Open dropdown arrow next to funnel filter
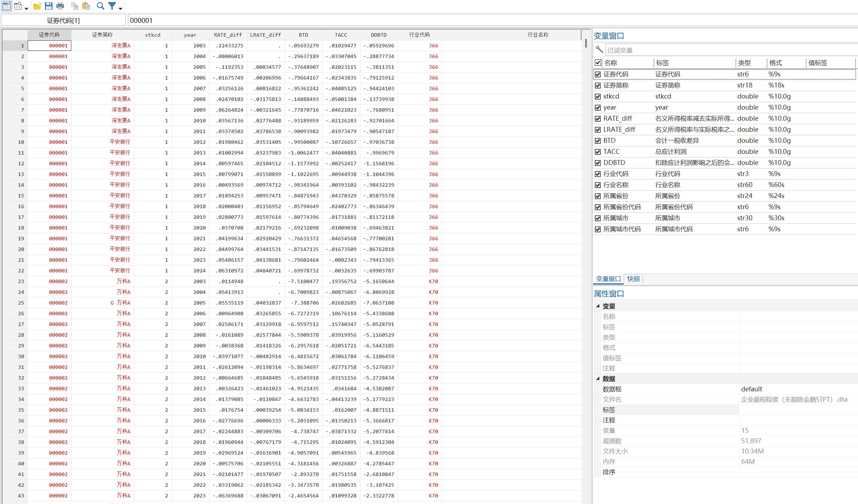 [x=120, y=8]
